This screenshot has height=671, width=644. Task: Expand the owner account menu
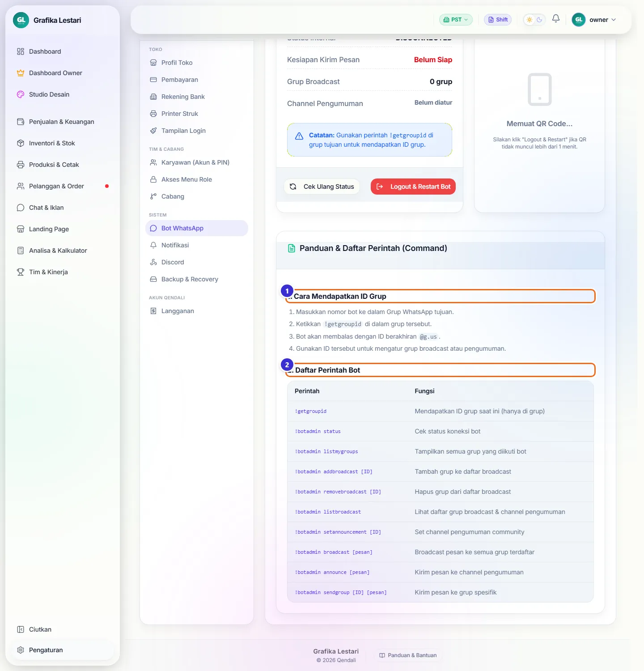[x=594, y=20]
